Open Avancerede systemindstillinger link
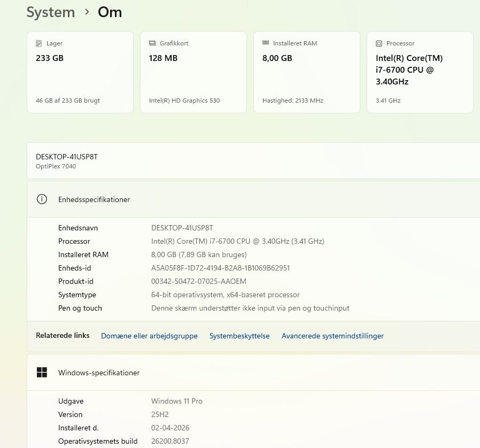Viewport: 480px width, 448px height. 332,336
